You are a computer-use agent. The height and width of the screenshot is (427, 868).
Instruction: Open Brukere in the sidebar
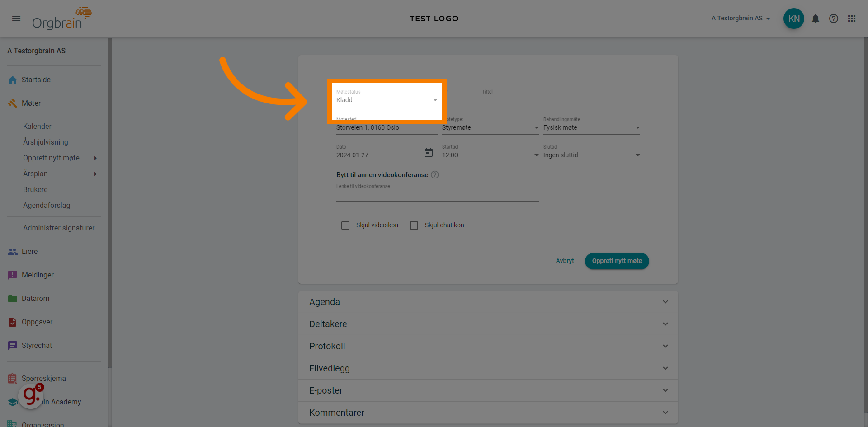pyautogui.click(x=35, y=190)
